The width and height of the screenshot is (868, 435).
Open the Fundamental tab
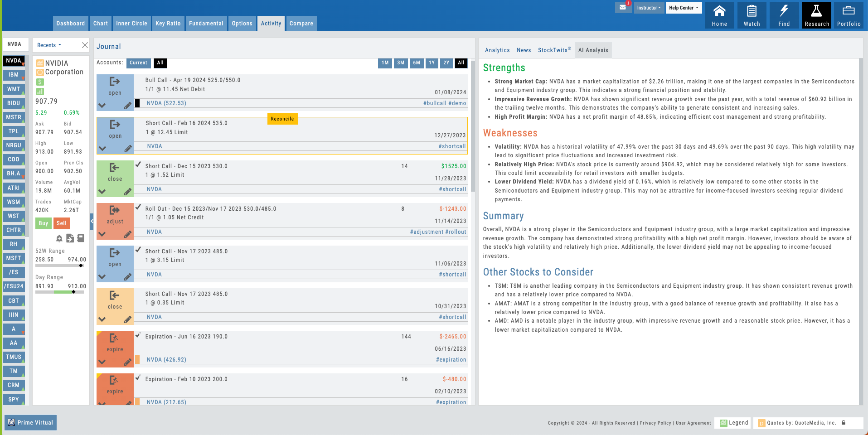(206, 24)
